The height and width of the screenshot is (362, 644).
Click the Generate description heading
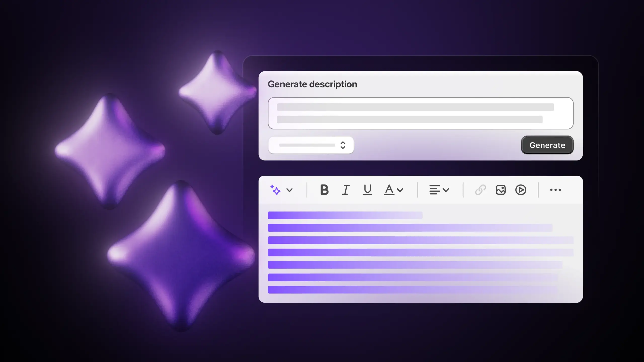pyautogui.click(x=312, y=84)
